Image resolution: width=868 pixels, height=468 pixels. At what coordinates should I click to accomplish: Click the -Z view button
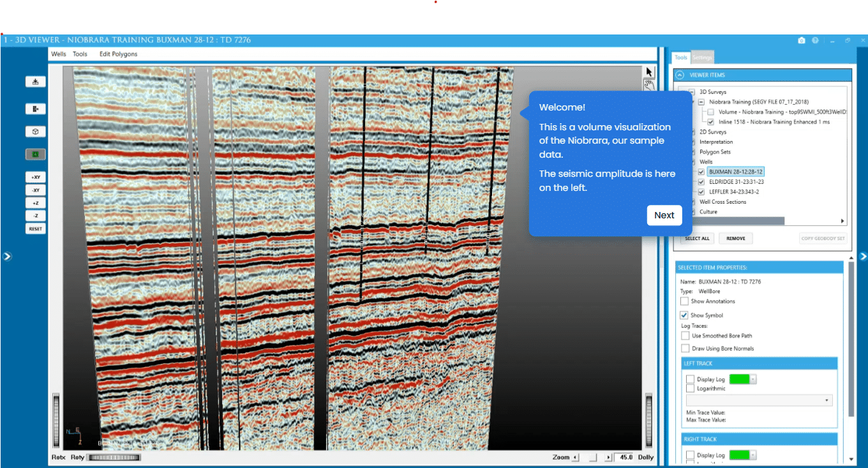[35, 215]
